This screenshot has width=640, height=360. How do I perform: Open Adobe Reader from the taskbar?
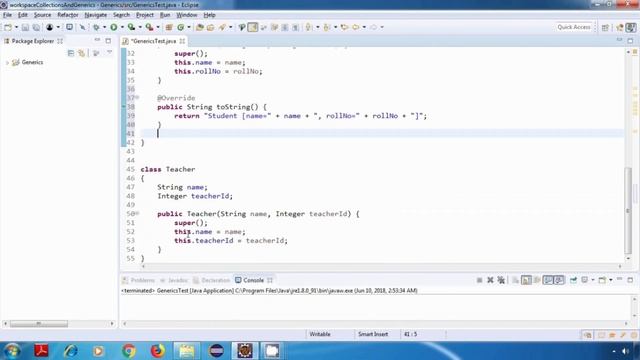click(x=41, y=351)
